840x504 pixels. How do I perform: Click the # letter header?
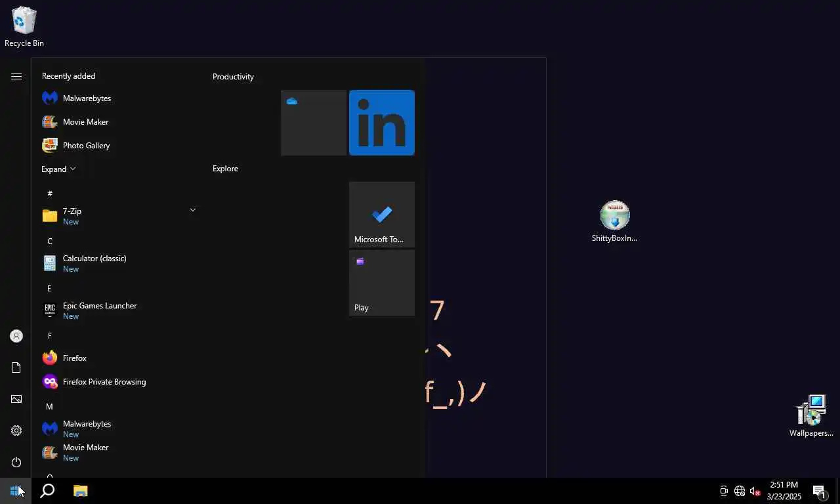pos(50,194)
